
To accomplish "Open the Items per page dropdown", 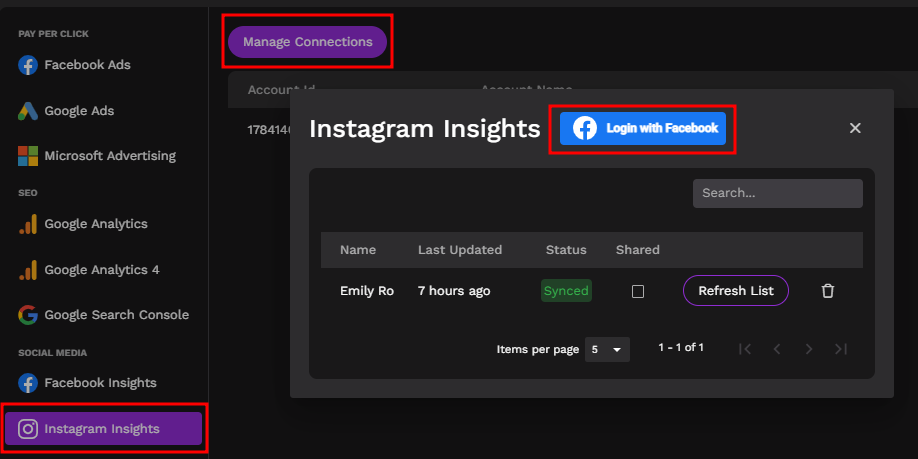I will [607, 350].
